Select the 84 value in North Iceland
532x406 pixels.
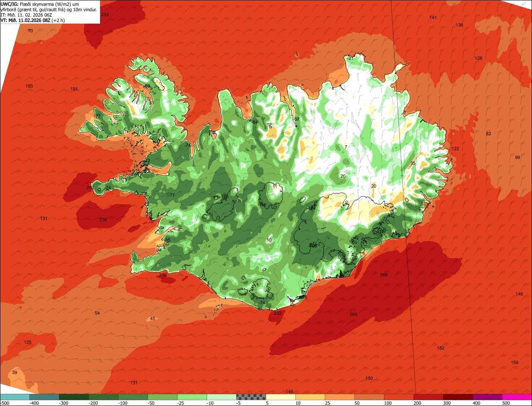tap(255, 122)
